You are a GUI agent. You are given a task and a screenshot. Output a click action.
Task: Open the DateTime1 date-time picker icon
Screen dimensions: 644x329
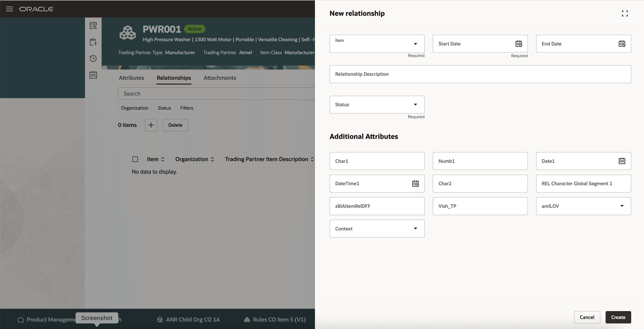pos(415,184)
